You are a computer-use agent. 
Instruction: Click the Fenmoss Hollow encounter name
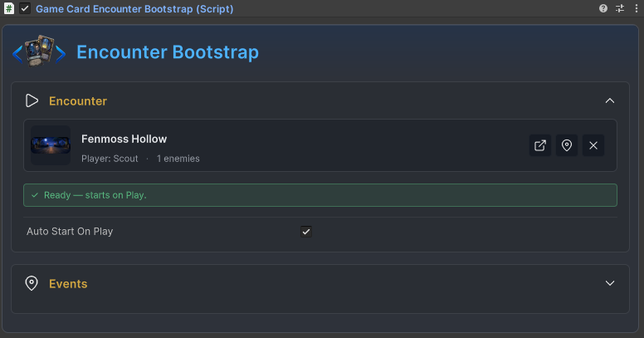pyautogui.click(x=124, y=139)
